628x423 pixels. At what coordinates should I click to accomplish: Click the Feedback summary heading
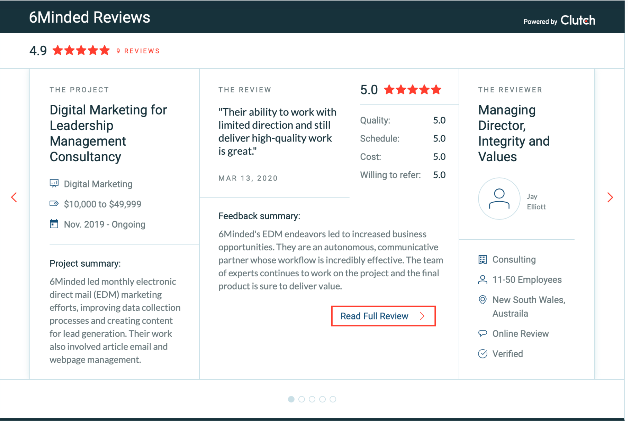(x=259, y=216)
